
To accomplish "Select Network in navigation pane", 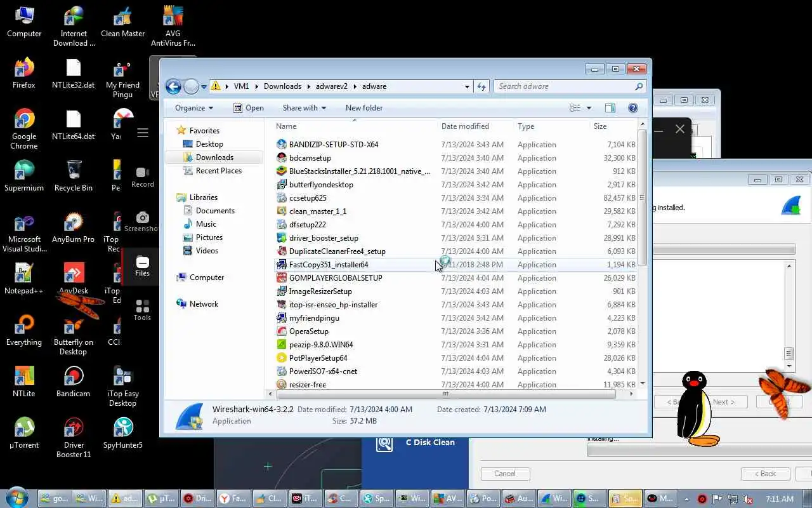I will [x=204, y=304].
